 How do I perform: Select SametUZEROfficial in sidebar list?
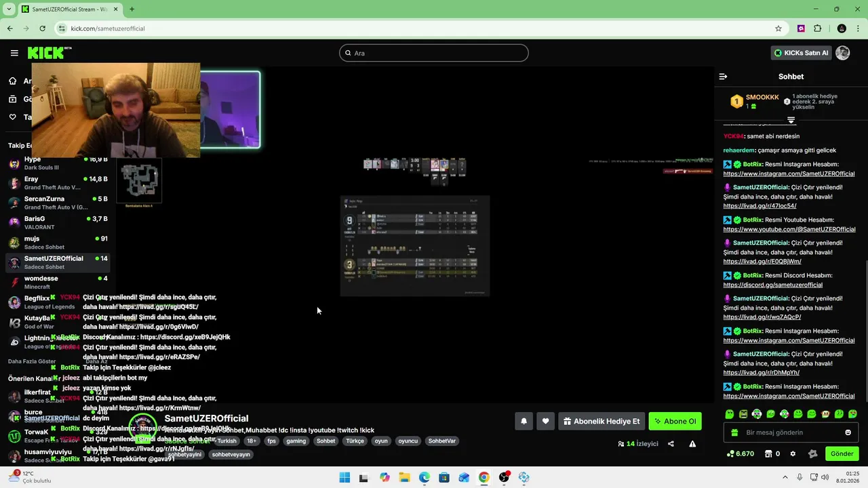coord(58,262)
